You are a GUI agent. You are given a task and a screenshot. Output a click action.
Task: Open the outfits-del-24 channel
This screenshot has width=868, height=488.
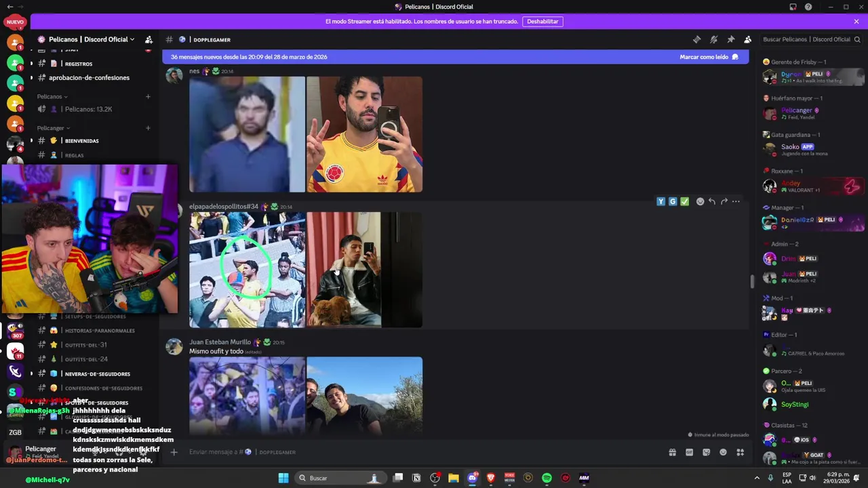(86, 359)
